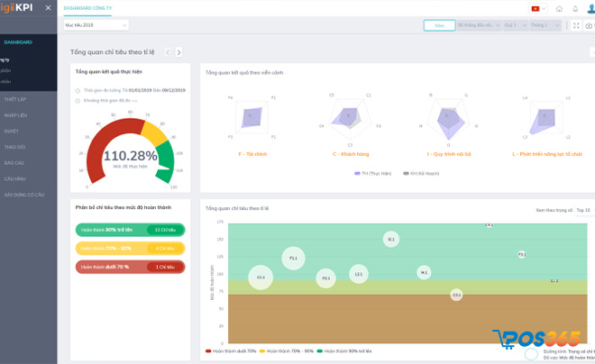The width and height of the screenshot is (595, 364).
Task: Open the XÂY DỰNG CƠ CẤU sidebar menu
Action: click(24, 195)
